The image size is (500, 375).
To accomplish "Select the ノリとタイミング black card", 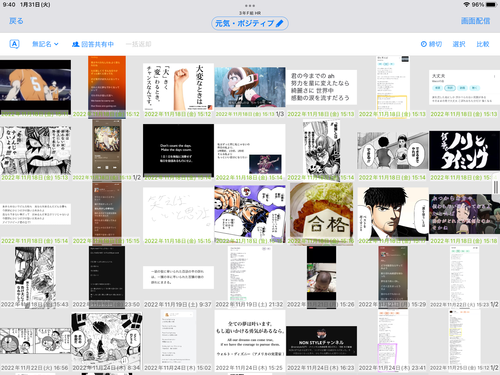I will pyautogui.click(x=464, y=151).
